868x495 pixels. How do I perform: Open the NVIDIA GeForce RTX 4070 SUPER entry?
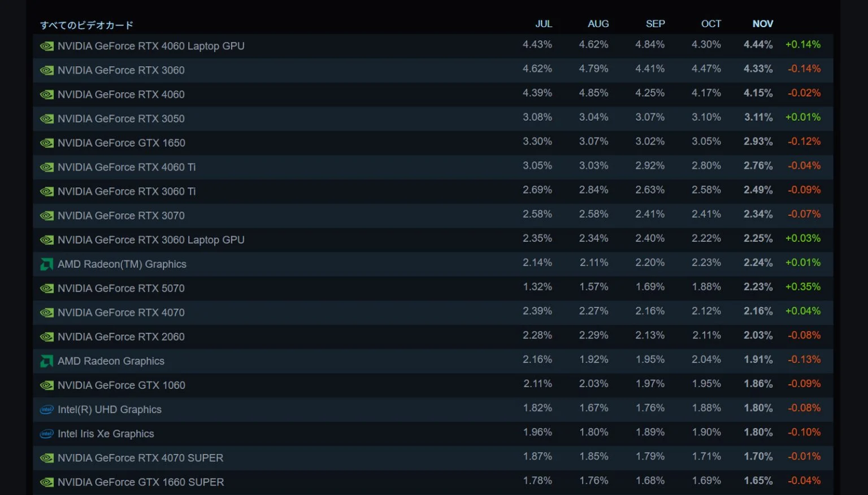[x=140, y=458]
